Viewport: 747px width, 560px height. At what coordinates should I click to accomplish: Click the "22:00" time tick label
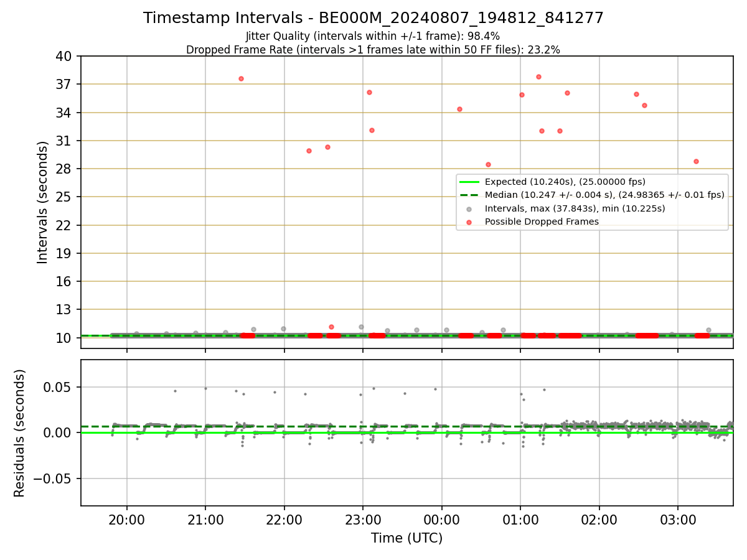point(284,520)
